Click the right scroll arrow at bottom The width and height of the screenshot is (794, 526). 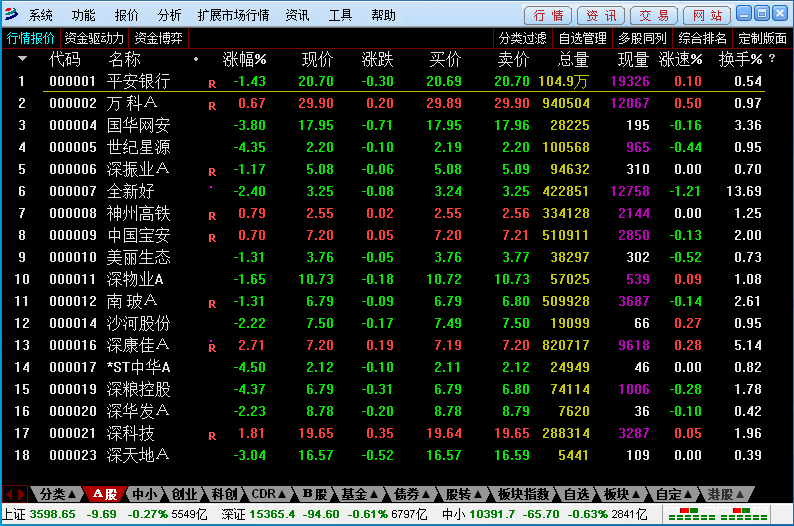click(x=21, y=494)
